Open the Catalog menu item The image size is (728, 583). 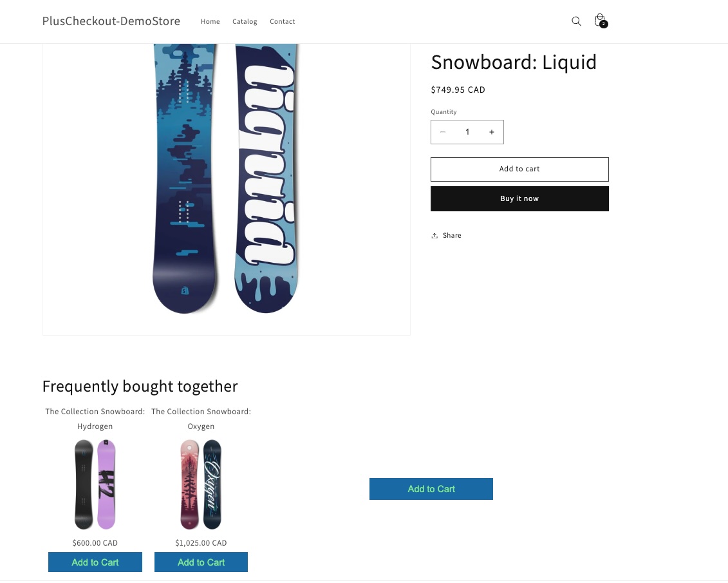point(245,22)
